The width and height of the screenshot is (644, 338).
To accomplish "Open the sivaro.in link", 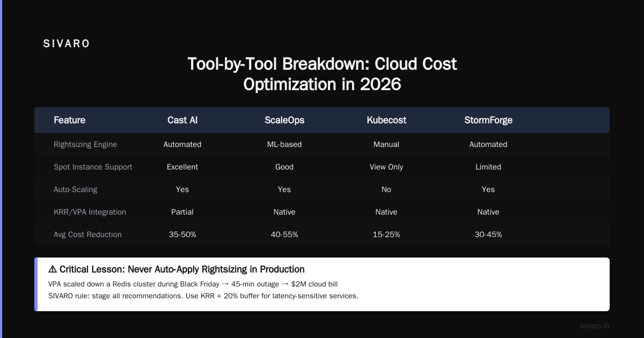I will point(595,326).
